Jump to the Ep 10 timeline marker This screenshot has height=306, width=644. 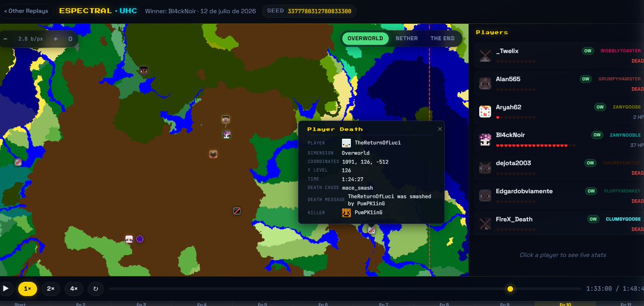566,304
